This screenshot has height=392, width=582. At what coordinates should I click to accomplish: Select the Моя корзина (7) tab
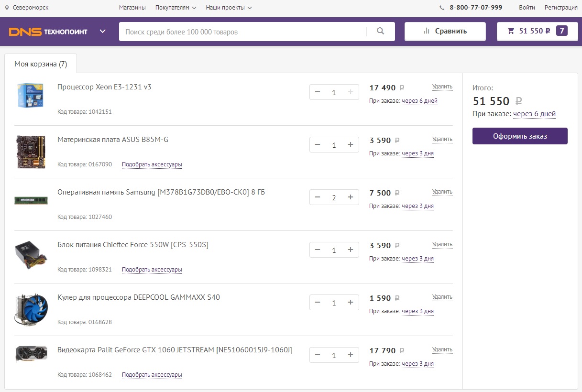41,64
